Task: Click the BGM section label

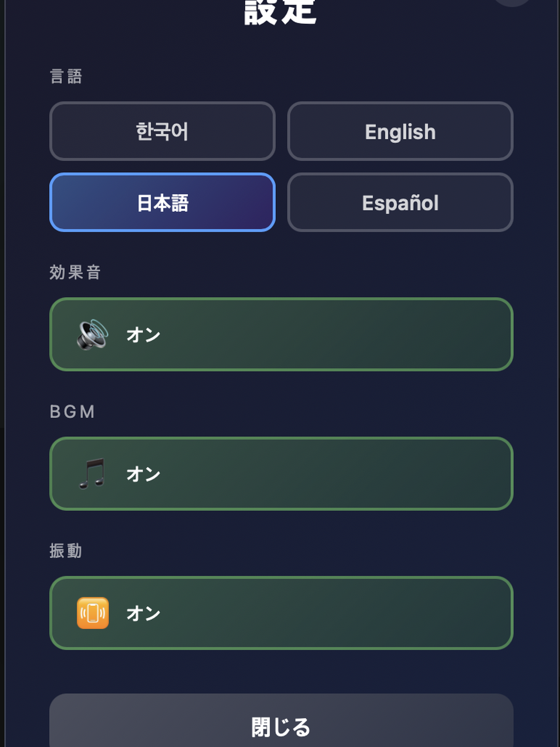Action: click(72, 412)
